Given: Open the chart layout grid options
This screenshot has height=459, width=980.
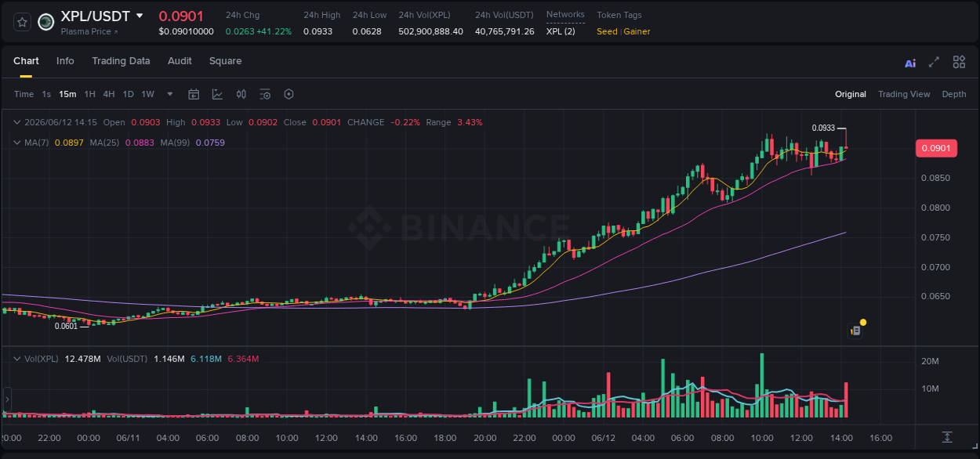Looking at the screenshot, I should (959, 62).
